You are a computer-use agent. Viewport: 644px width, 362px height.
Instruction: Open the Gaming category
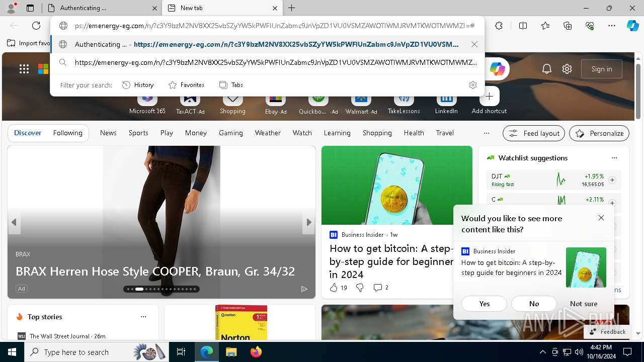[x=231, y=133]
